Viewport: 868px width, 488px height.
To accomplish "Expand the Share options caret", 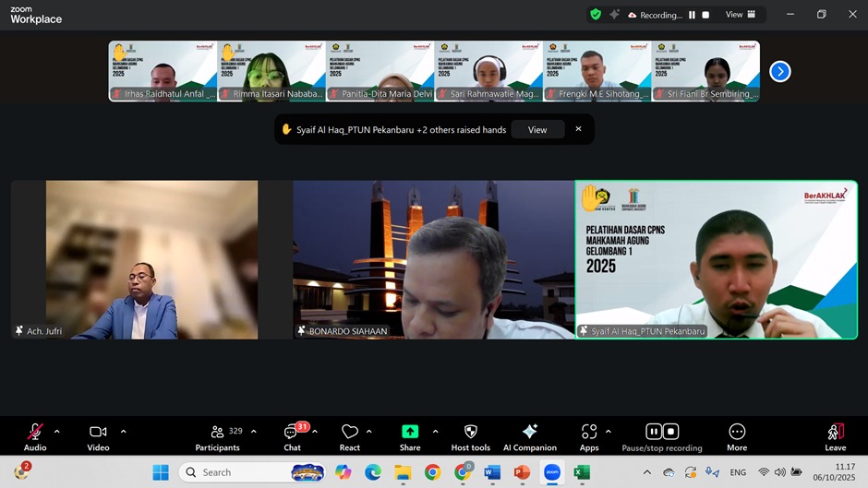I will [435, 431].
